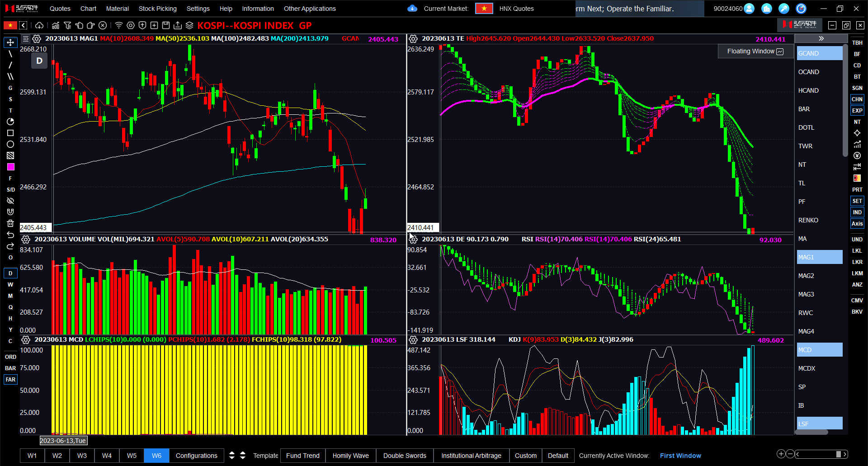Click the Double Swords template button
The width and height of the screenshot is (868, 466).
[405, 456]
